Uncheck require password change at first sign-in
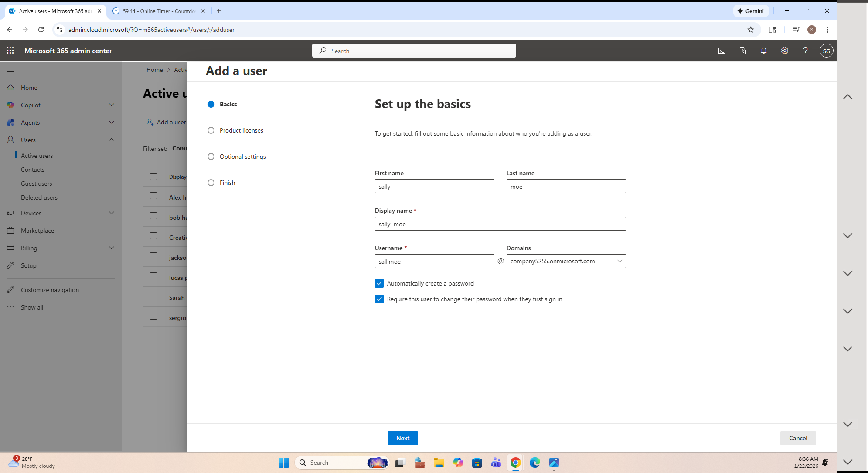This screenshot has width=868, height=473. (x=379, y=299)
